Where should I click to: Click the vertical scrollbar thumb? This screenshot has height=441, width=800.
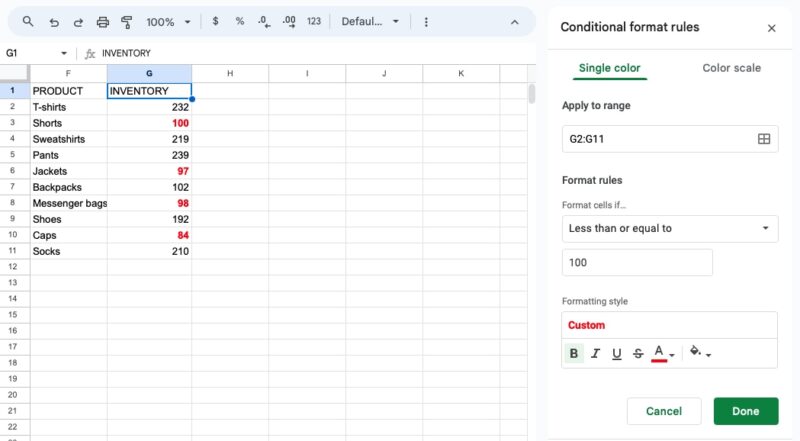532,94
